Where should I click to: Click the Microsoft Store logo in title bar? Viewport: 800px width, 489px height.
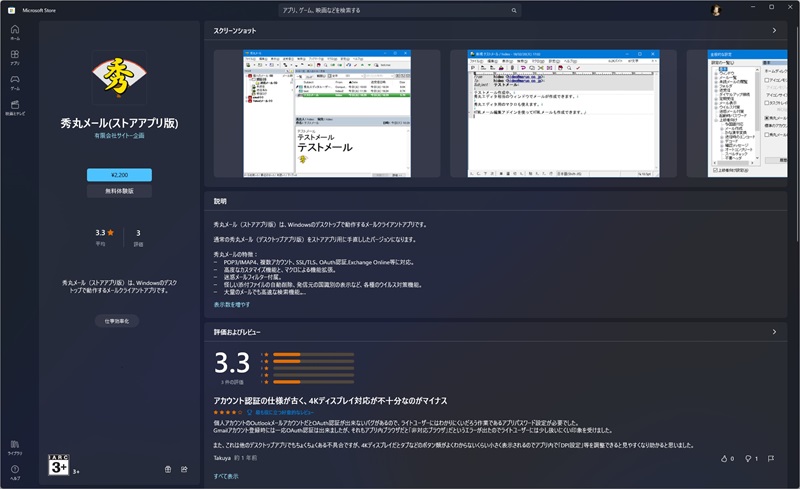pos(11,10)
